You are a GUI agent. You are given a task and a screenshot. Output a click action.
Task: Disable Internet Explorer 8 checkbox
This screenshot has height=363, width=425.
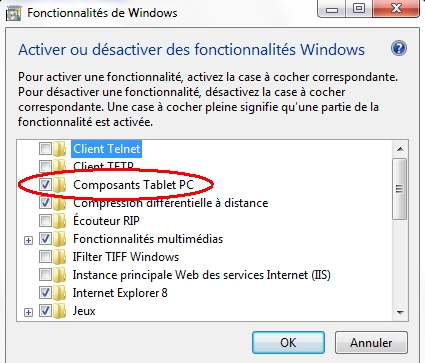click(x=45, y=292)
